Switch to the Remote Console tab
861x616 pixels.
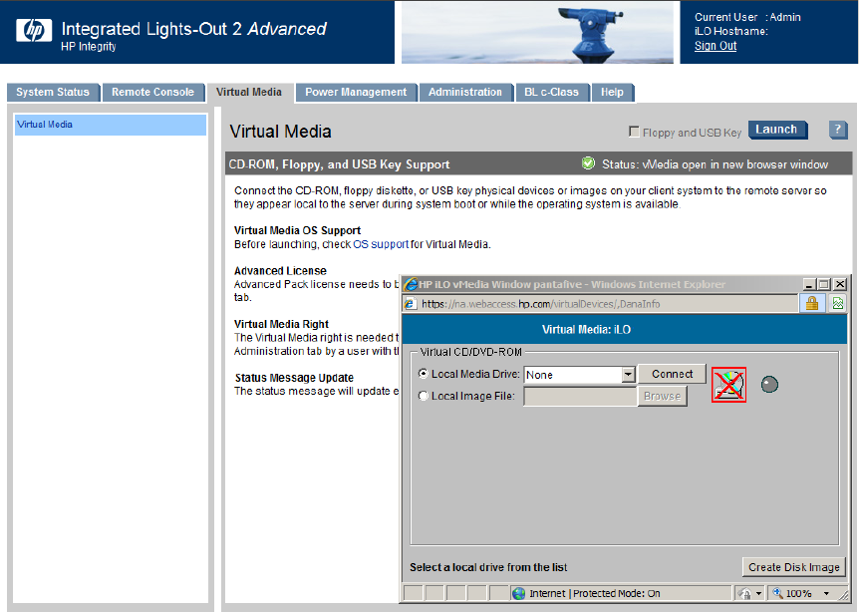click(x=152, y=93)
